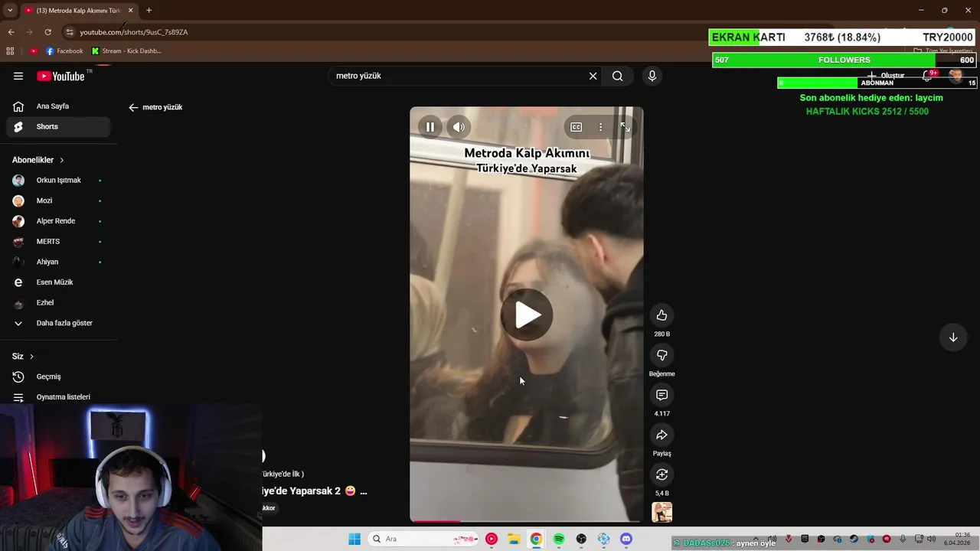Remix this Short with the remix icon
980x551 pixels.
pyautogui.click(x=662, y=474)
